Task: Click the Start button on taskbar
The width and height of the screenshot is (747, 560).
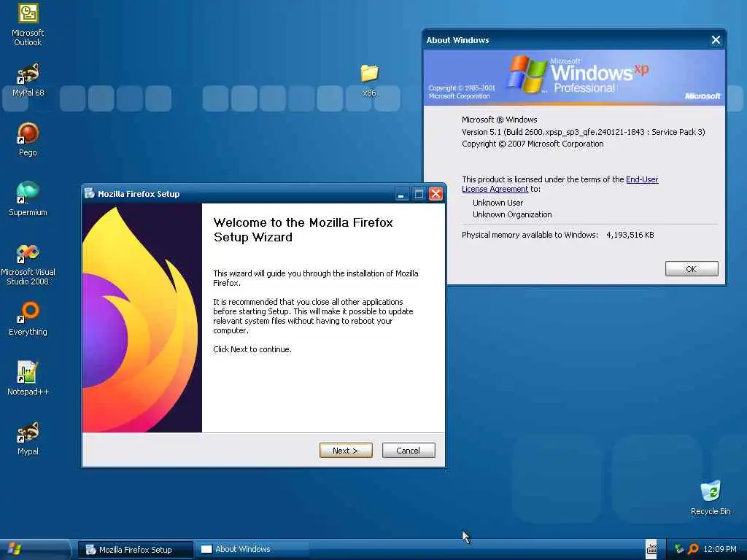Action: point(34,549)
